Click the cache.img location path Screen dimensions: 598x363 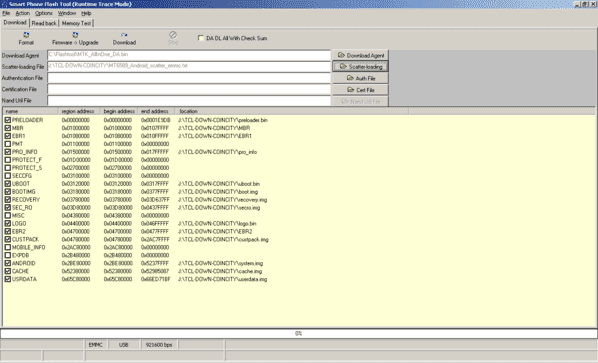click(x=220, y=271)
